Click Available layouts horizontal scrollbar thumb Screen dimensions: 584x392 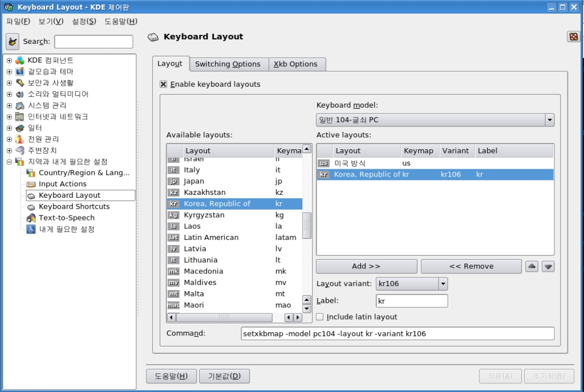coord(224,317)
